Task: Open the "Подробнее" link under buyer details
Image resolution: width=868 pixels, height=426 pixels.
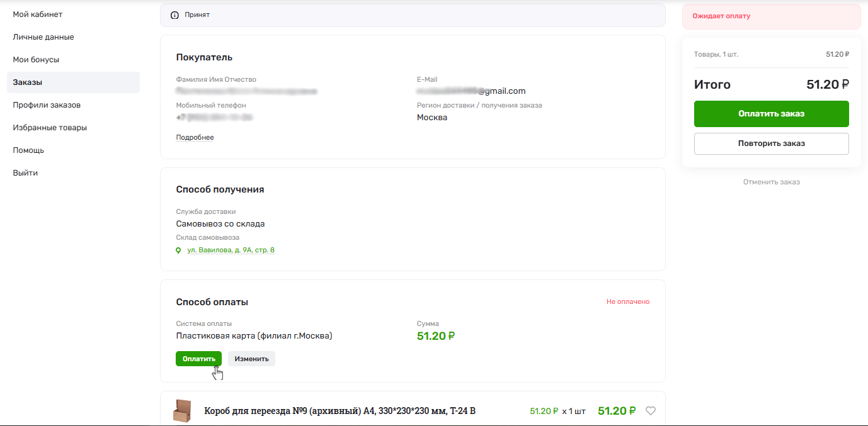Action: pos(195,137)
